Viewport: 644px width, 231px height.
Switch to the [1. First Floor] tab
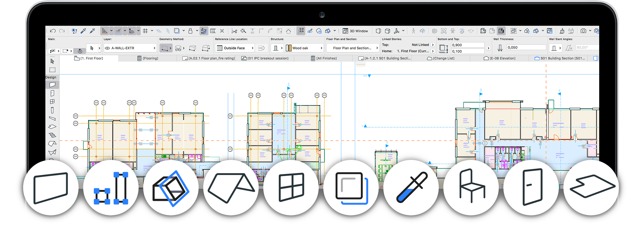coord(89,58)
